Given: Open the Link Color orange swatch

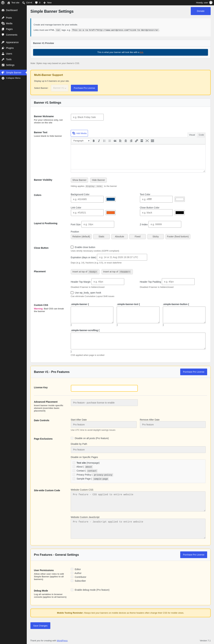Looking at the screenshot, I should click(111, 212).
